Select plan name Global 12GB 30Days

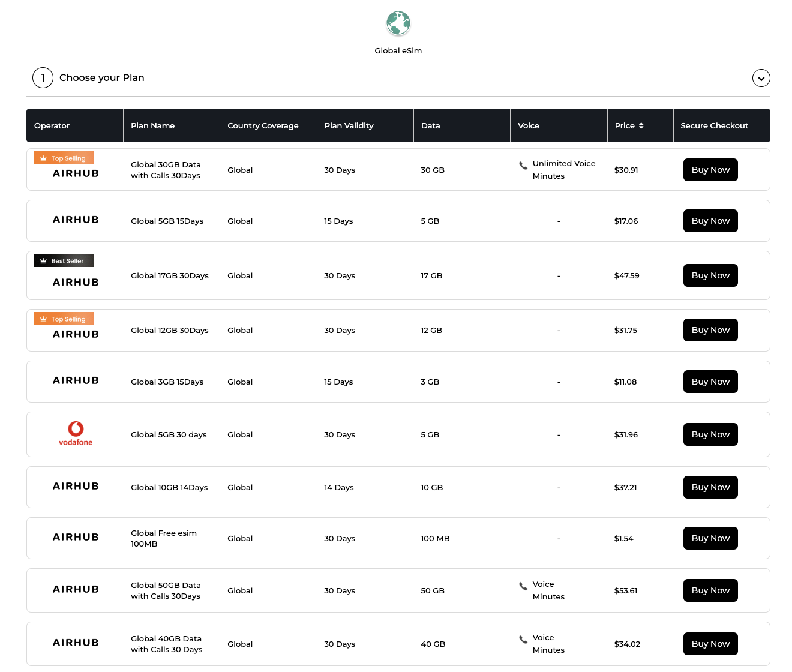170,330
